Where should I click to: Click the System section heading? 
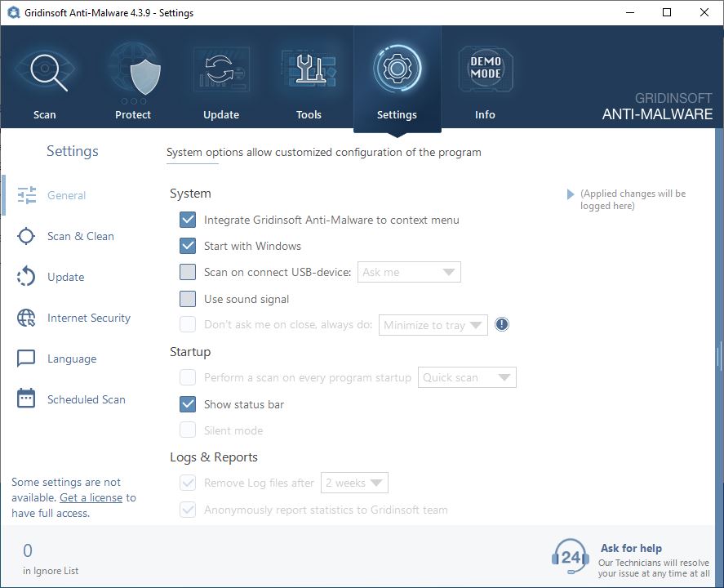point(190,194)
